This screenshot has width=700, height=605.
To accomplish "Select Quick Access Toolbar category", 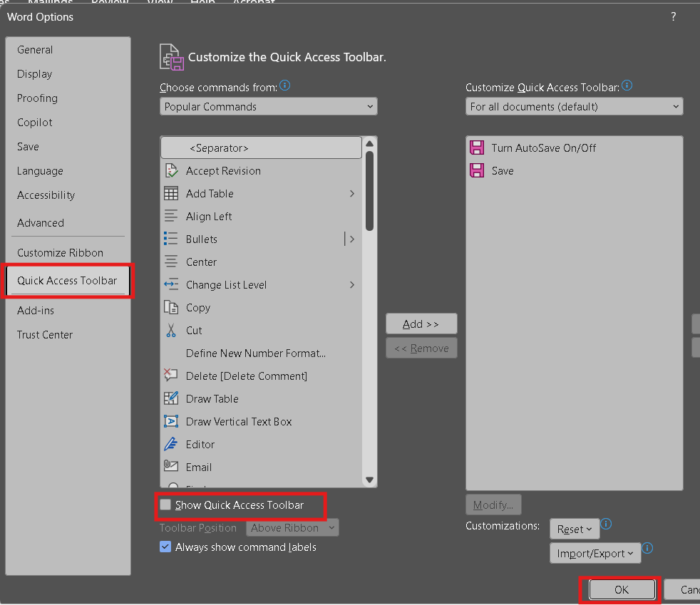I will [x=68, y=281].
